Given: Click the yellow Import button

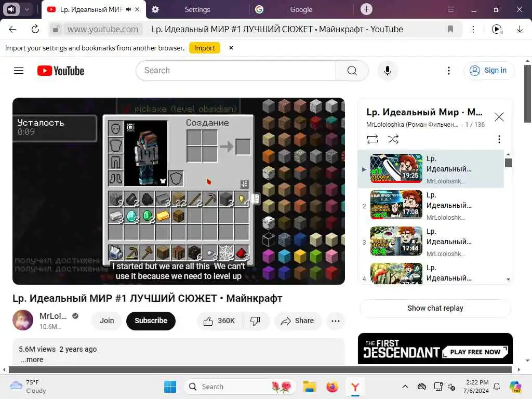Looking at the screenshot, I should 205,48.
